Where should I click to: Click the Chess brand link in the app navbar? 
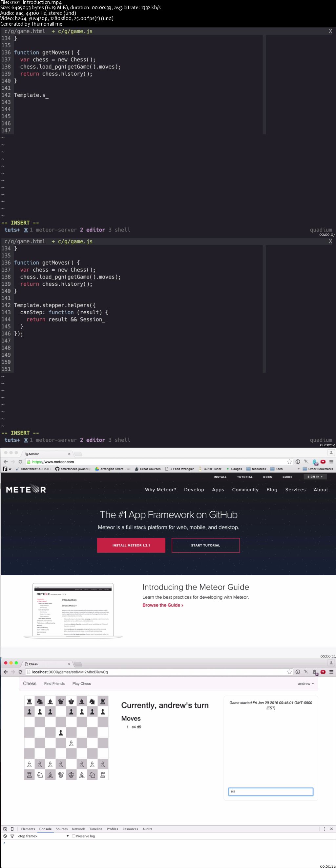[30, 683]
